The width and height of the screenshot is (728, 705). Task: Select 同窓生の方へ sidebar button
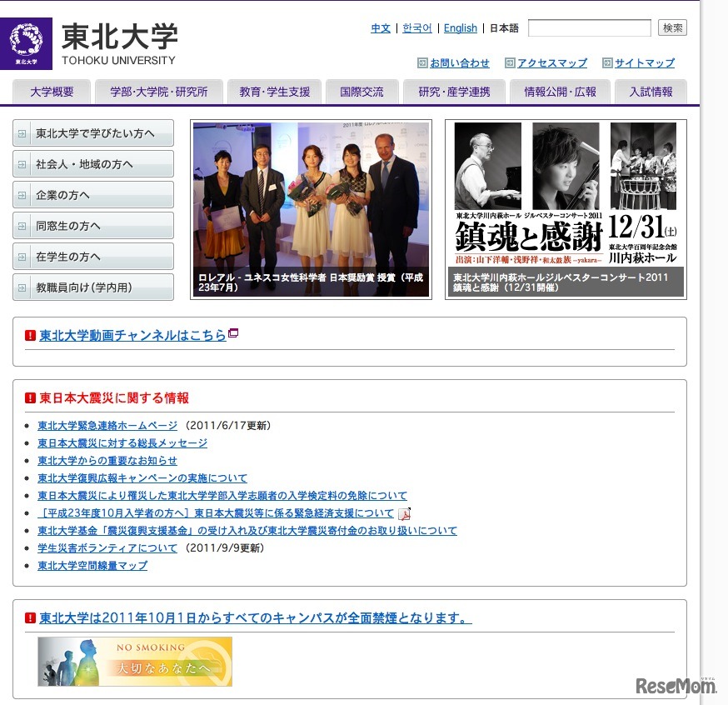click(93, 226)
